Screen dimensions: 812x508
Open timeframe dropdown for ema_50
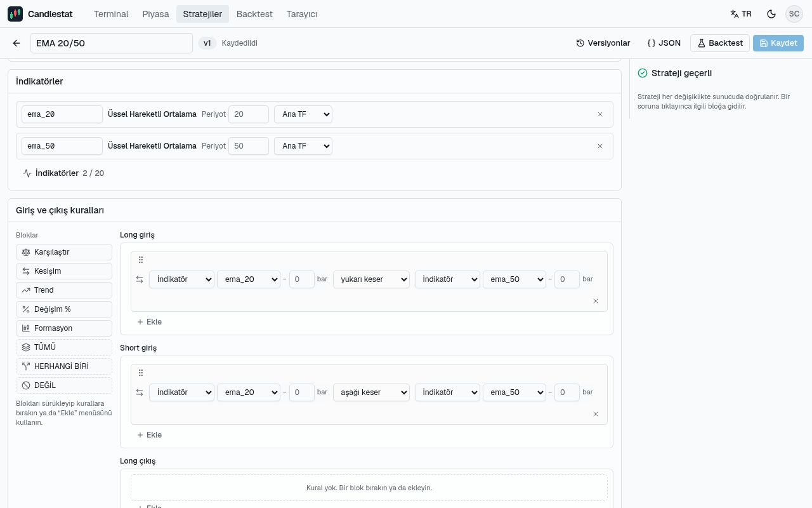303,146
